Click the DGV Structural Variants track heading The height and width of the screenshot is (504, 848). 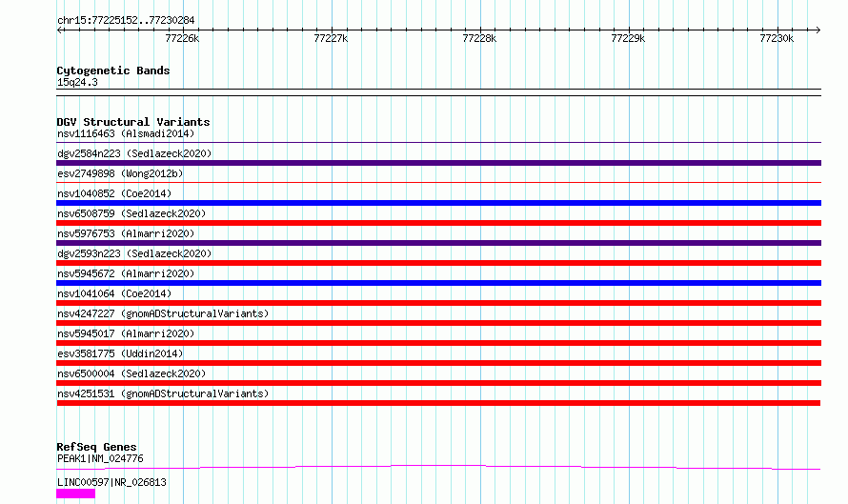click(133, 122)
